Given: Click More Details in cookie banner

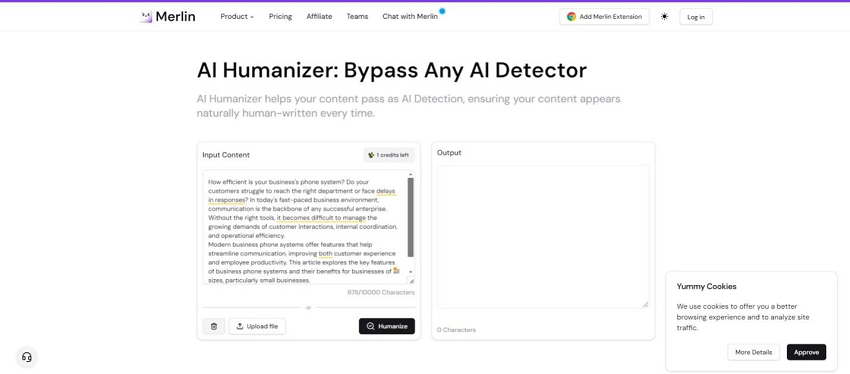Looking at the screenshot, I should click(754, 352).
